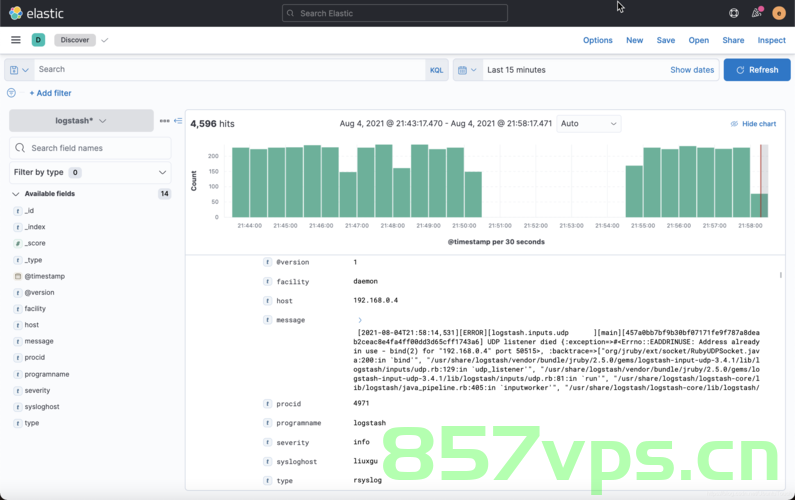Click the Refresh button
The image size is (795, 500).
[x=757, y=70]
